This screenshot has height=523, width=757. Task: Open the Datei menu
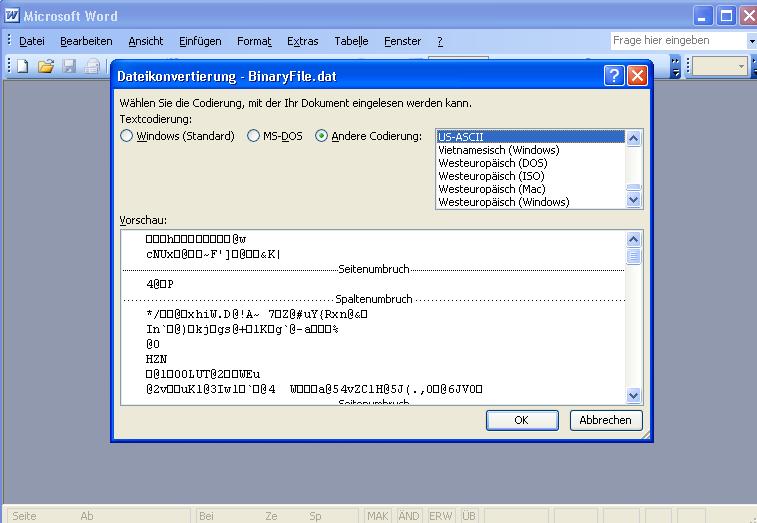31,42
